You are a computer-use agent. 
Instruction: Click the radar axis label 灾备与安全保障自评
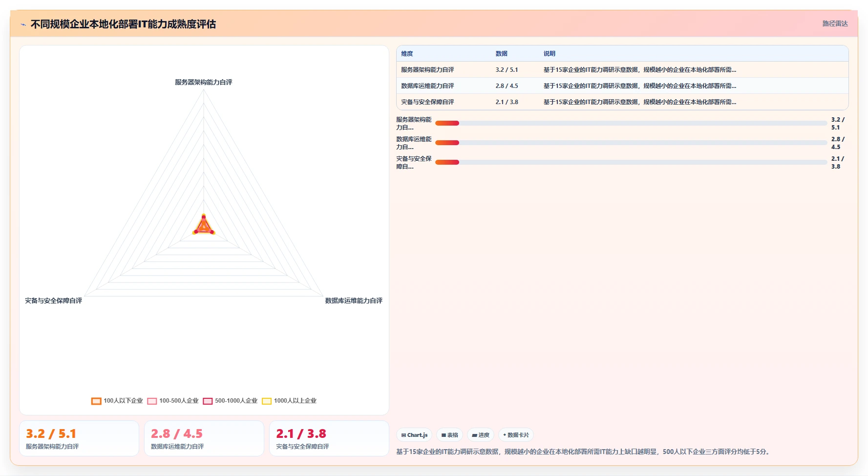click(x=54, y=301)
